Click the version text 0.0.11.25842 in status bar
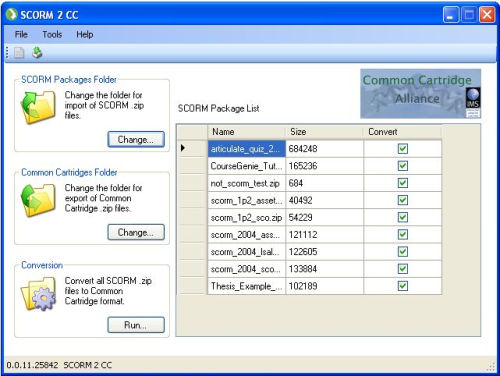Image resolution: width=500 pixels, height=376 pixels. [32, 365]
